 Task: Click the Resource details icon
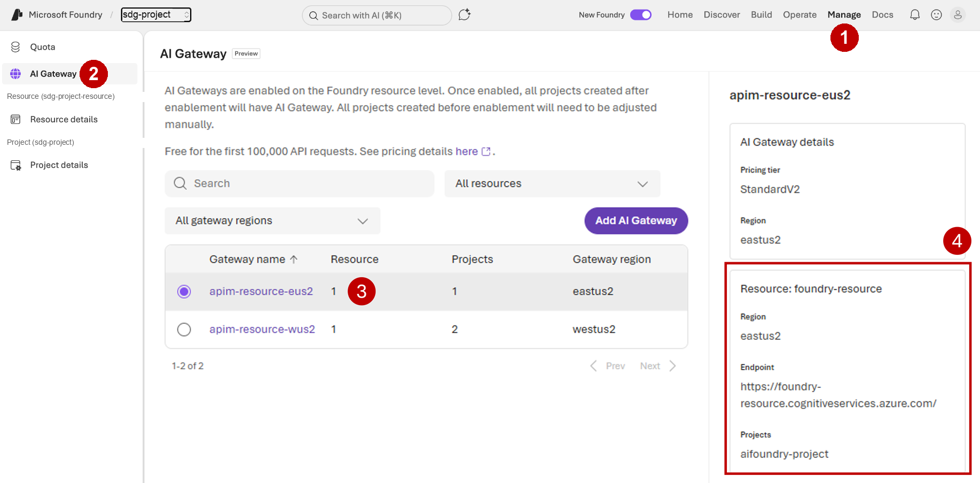click(x=15, y=120)
